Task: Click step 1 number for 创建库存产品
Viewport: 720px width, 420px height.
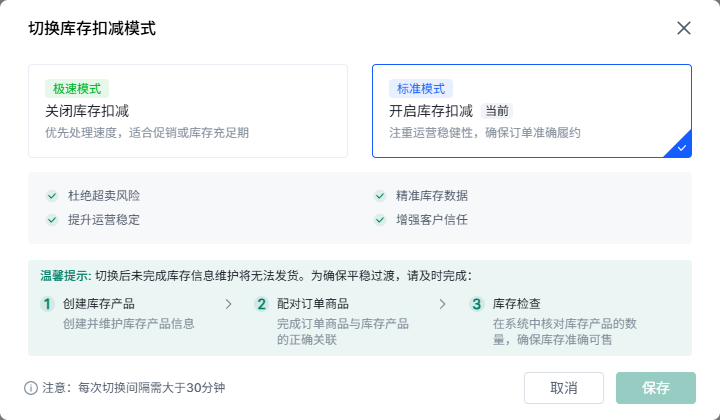Action: (46, 304)
